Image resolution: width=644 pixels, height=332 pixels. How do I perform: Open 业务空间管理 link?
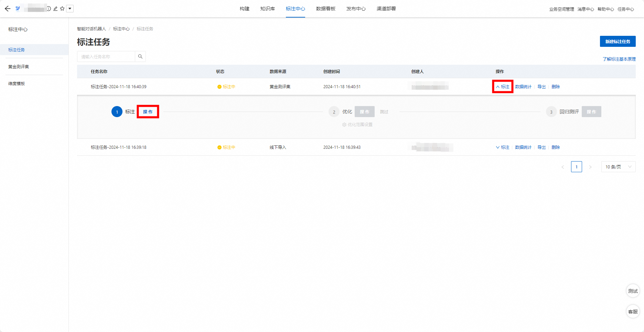coord(562,9)
